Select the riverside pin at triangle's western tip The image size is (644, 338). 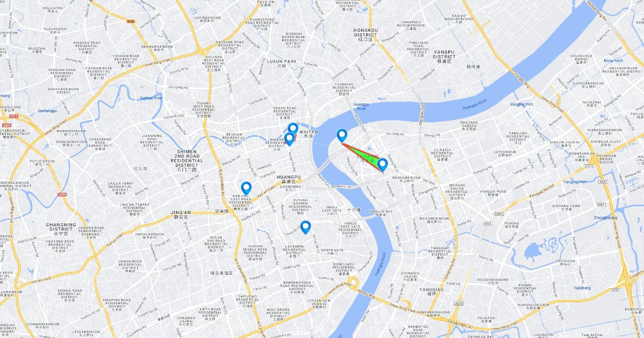pos(341,136)
